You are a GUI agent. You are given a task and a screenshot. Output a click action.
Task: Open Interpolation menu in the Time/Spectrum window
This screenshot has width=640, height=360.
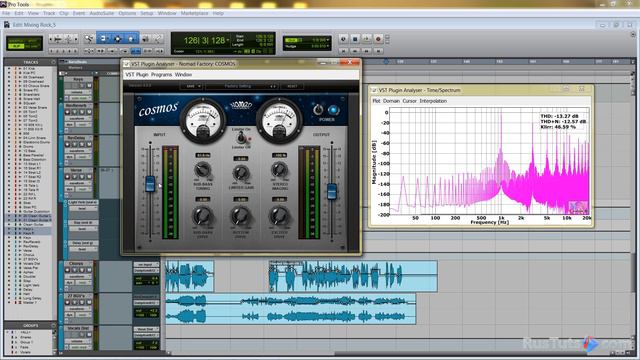pyautogui.click(x=433, y=101)
